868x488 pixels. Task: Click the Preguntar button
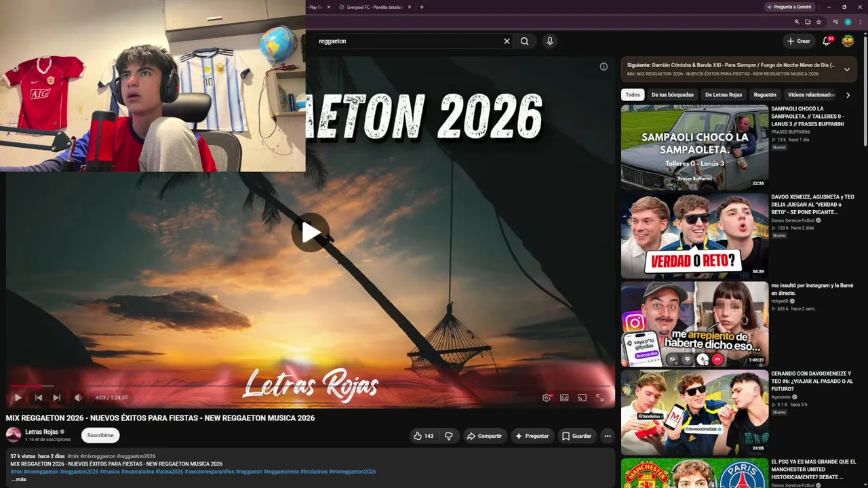(x=532, y=436)
